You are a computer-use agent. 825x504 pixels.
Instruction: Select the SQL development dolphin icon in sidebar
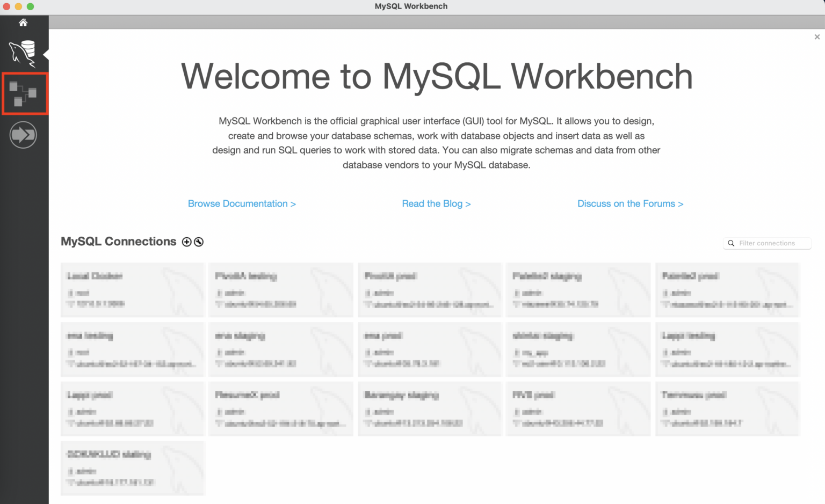(23, 54)
